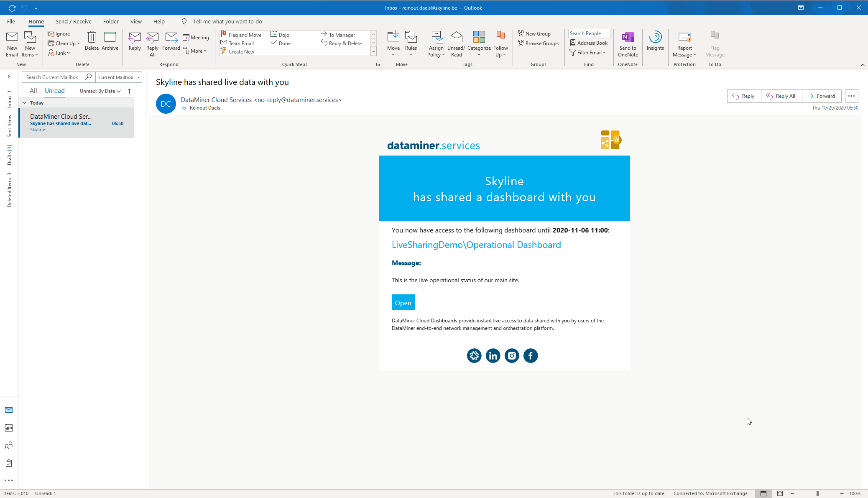Select the Rules icon
This screenshot has width=868, height=498.
[x=411, y=37]
